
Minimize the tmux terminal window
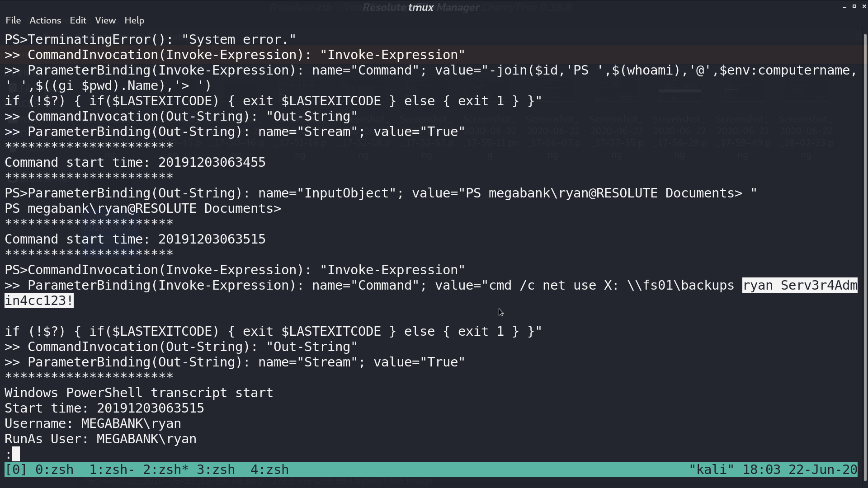pos(844,7)
